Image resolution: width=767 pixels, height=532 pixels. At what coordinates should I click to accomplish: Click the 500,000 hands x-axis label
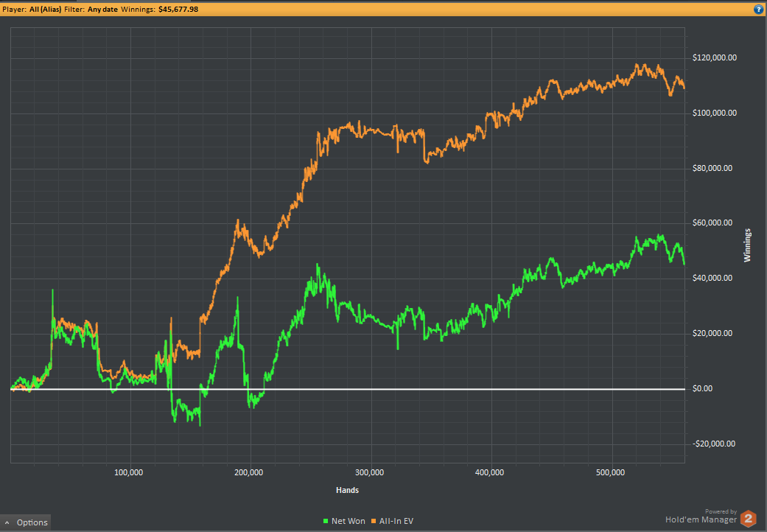click(x=612, y=473)
